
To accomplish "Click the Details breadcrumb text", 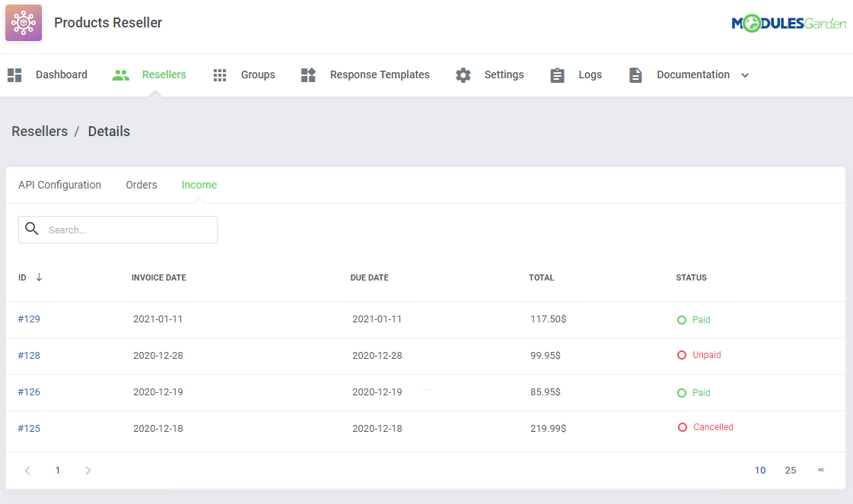I will [109, 132].
